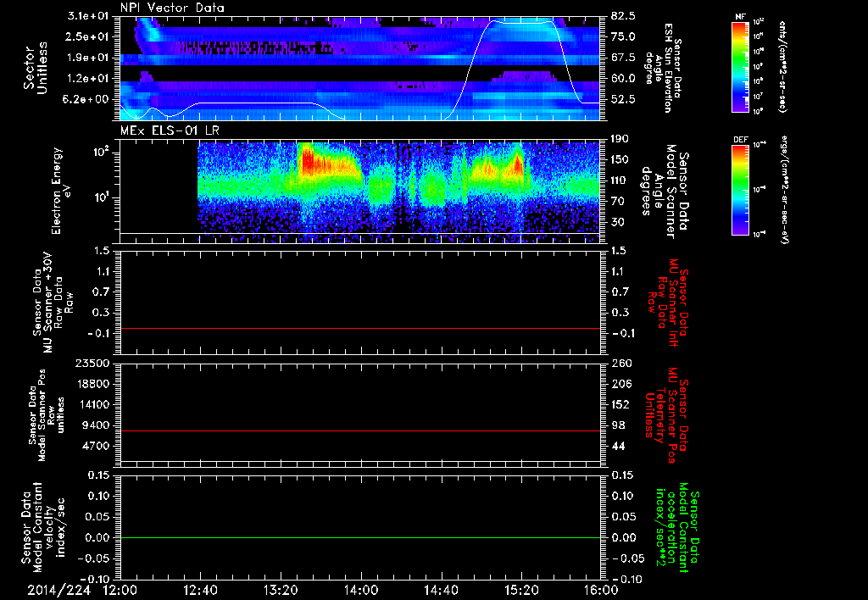868x600 pixels.
Task: Click the '18800' scanner position tick
Action: point(95,384)
